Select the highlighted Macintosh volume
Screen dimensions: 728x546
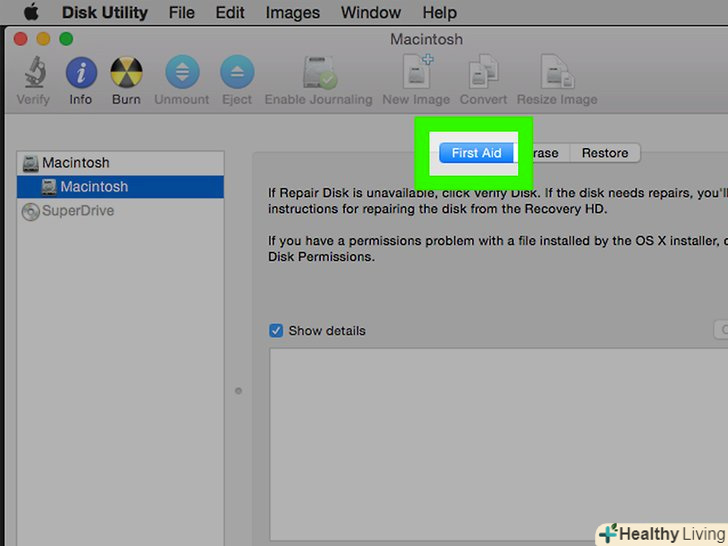[120, 187]
